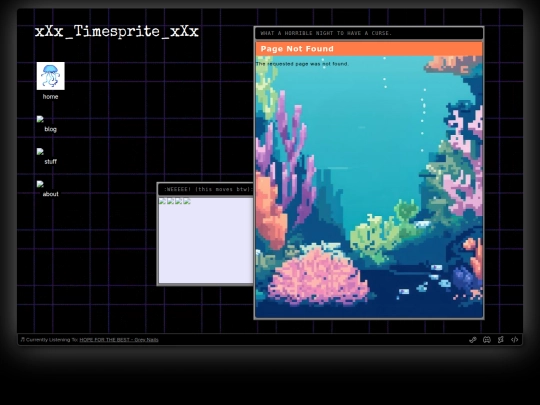Click the code brackets icon in the footer
The width and height of the screenshot is (540, 405).
click(x=515, y=340)
